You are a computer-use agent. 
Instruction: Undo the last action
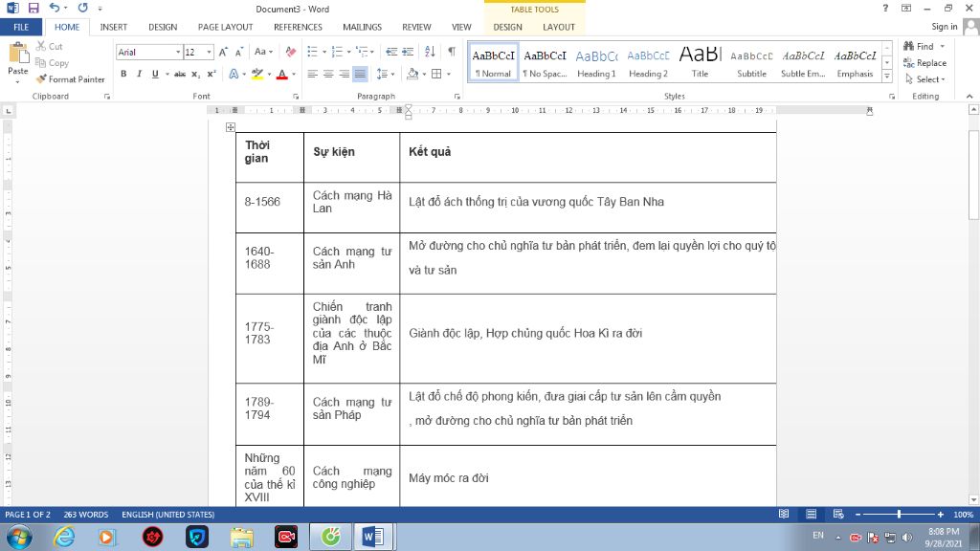pos(55,8)
